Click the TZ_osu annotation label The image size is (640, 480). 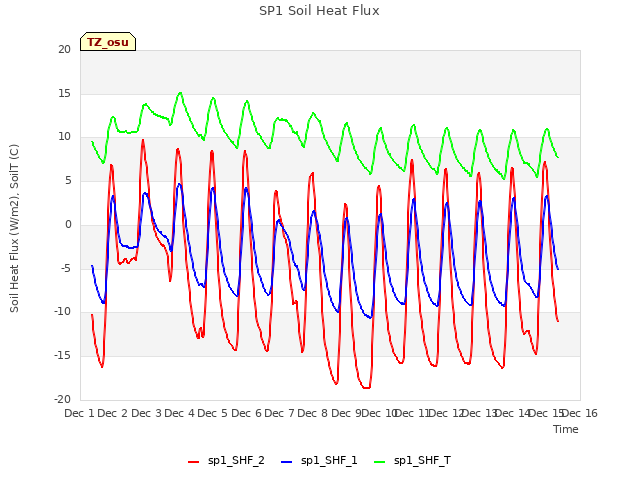108,42
